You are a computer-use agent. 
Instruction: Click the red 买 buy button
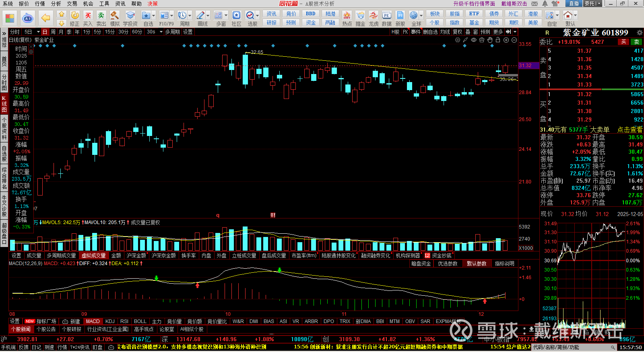(x=623, y=42)
